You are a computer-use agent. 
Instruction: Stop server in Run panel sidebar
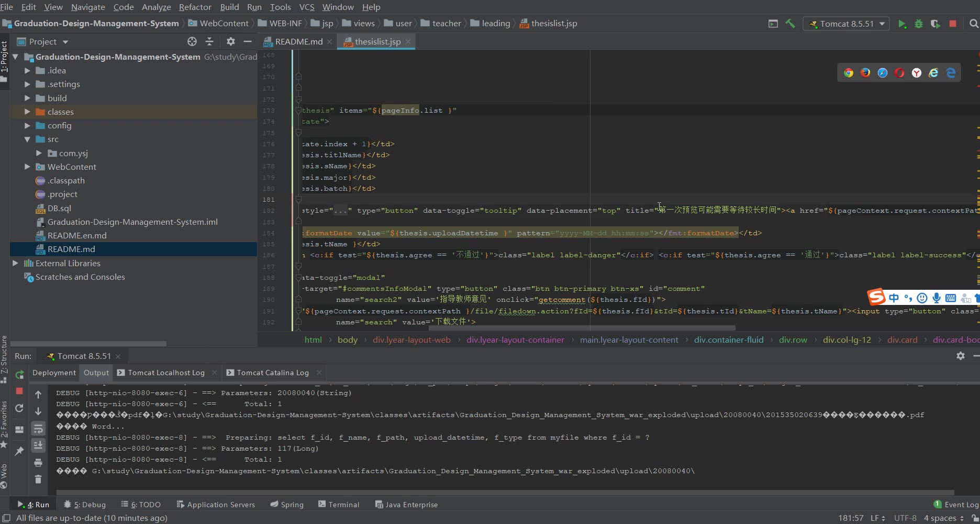point(19,391)
